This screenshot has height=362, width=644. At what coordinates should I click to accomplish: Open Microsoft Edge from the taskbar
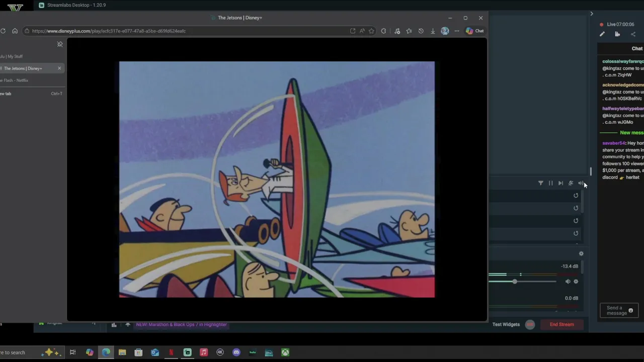pyautogui.click(x=106, y=352)
